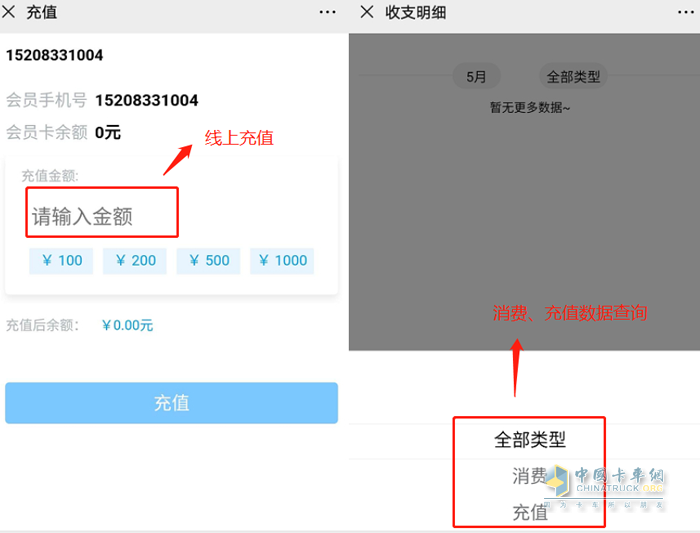
Task: Close the 收支明细 page with the X icon
Action: [367, 12]
